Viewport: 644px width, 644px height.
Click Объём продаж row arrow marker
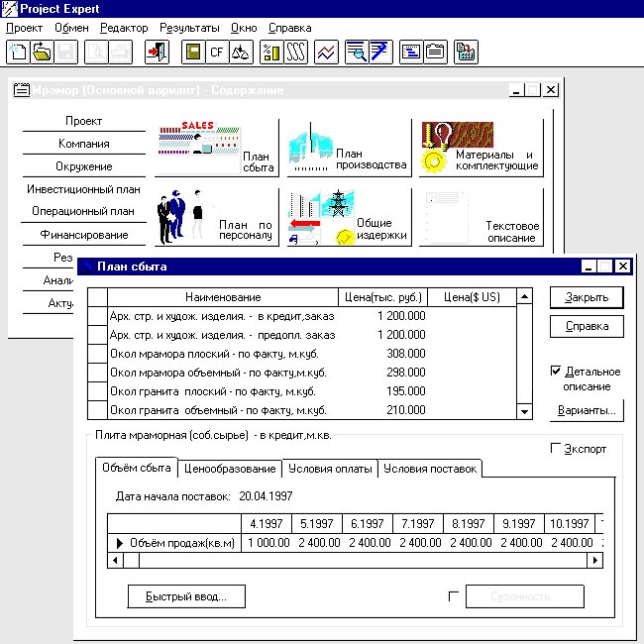click(120, 543)
